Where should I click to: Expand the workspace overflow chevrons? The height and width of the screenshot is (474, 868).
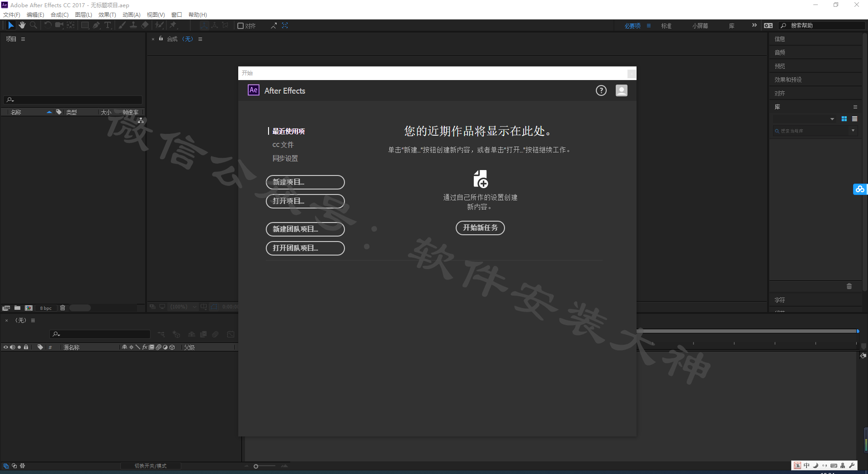[x=754, y=26]
